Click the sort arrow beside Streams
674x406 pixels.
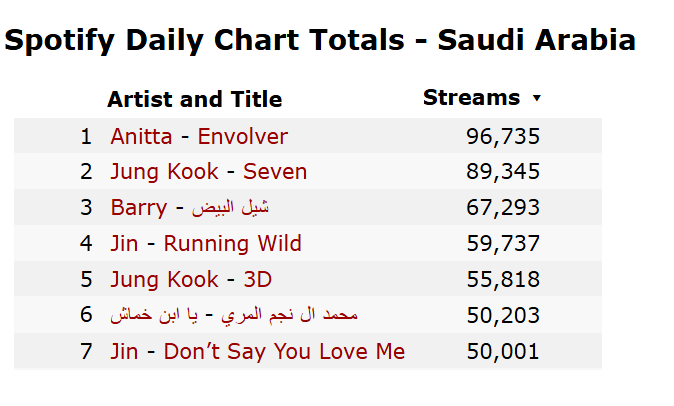pos(536,98)
